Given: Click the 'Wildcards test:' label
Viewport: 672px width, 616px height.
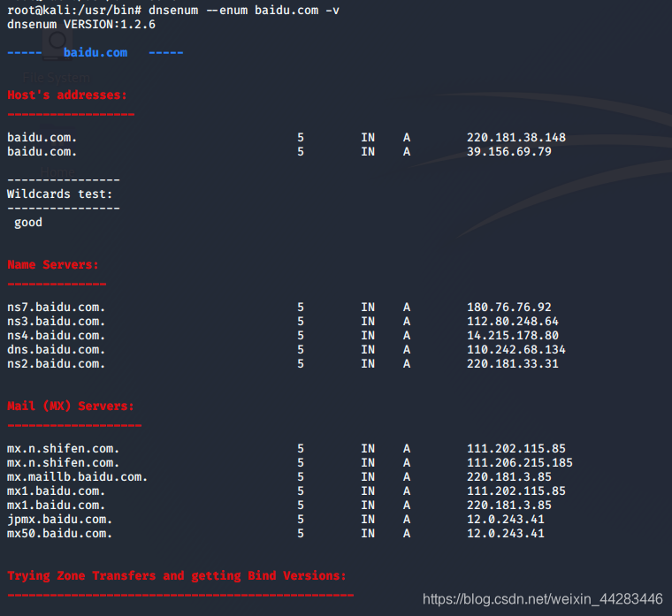Looking at the screenshot, I should (59, 194).
